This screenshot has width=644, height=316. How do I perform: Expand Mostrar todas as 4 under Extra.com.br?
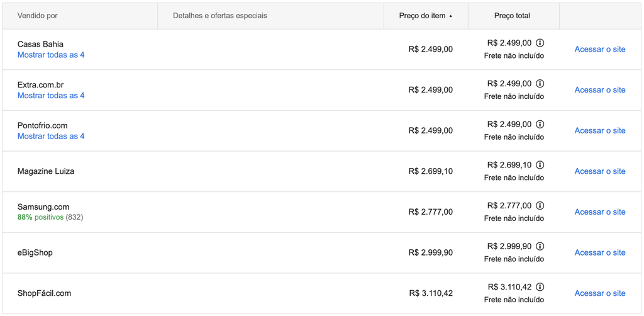[51, 95]
